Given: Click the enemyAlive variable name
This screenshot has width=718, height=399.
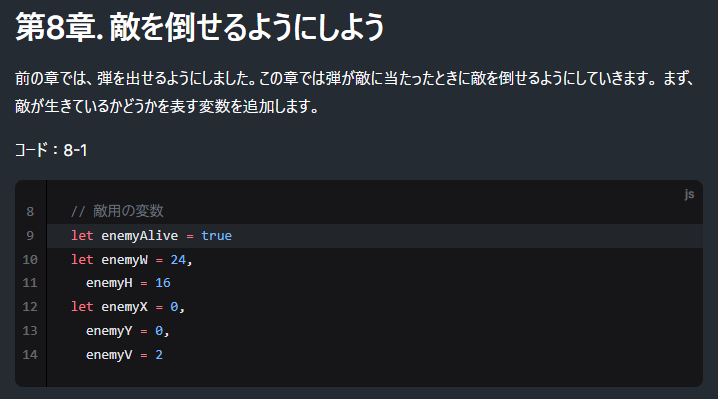Looking at the screenshot, I should [x=140, y=236].
